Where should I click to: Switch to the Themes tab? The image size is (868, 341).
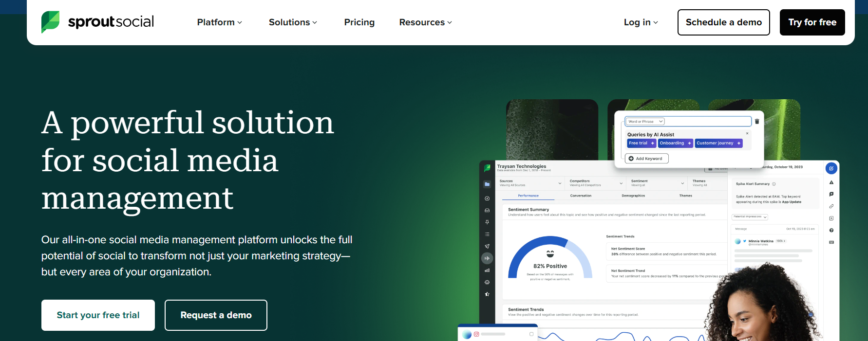685,196
